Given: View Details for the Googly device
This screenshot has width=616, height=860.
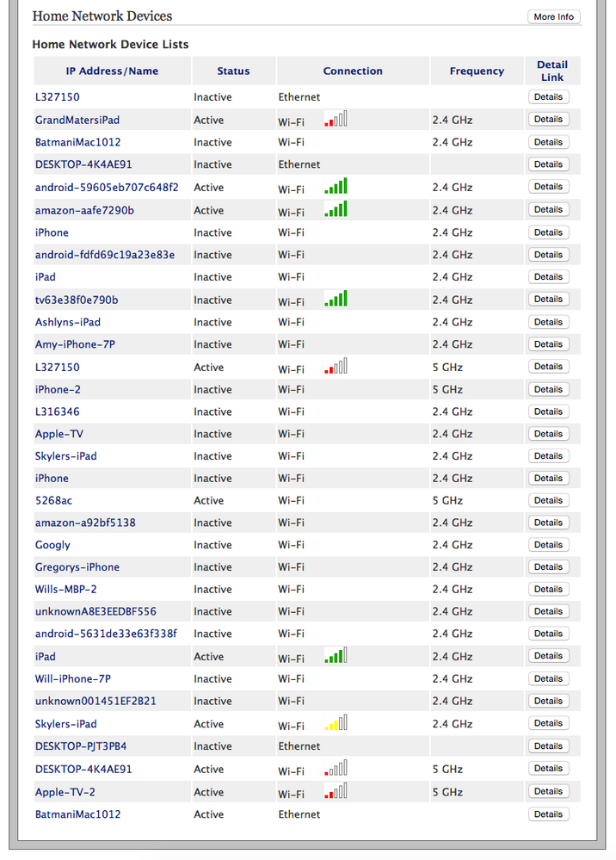Looking at the screenshot, I should tap(548, 545).
